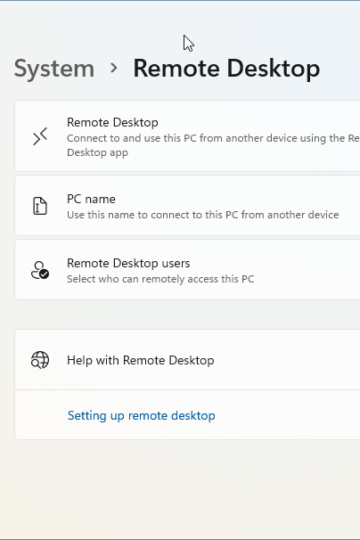Click the word "Help" in the help section
Viewport: 360px width, 540px height.
pos(80,360)
